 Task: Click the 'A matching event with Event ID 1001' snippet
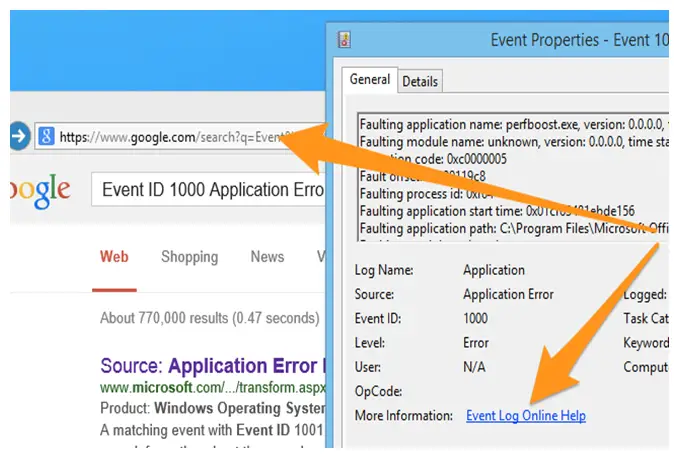pyautogui.click(x=211, y=430)
